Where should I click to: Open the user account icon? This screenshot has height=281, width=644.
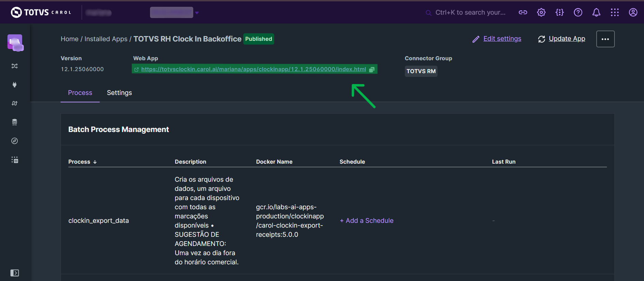(x=633, y=13)
